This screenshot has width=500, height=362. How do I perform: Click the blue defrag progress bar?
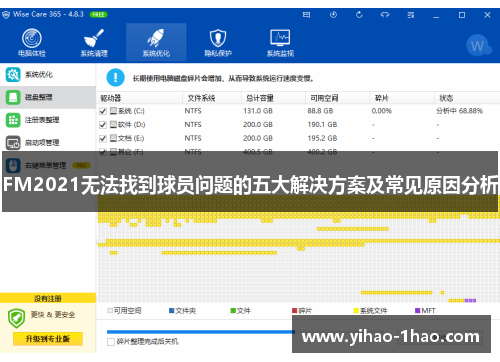click(201, 332)
